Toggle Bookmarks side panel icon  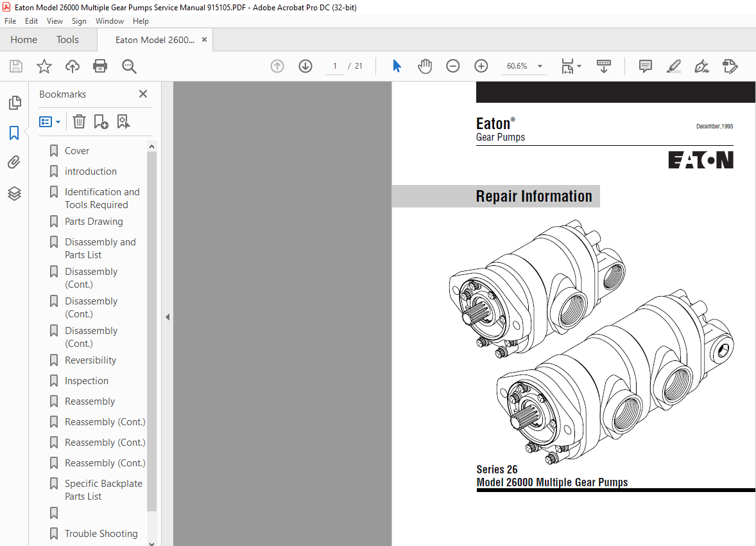(x=14, y=133)
